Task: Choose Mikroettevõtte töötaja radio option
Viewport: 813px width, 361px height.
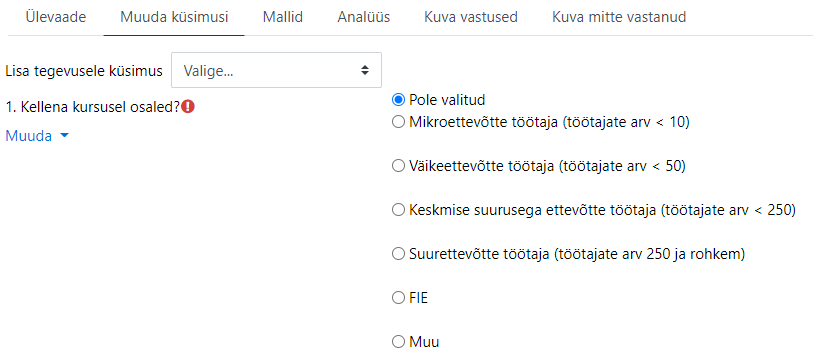Action: point(398,122)
